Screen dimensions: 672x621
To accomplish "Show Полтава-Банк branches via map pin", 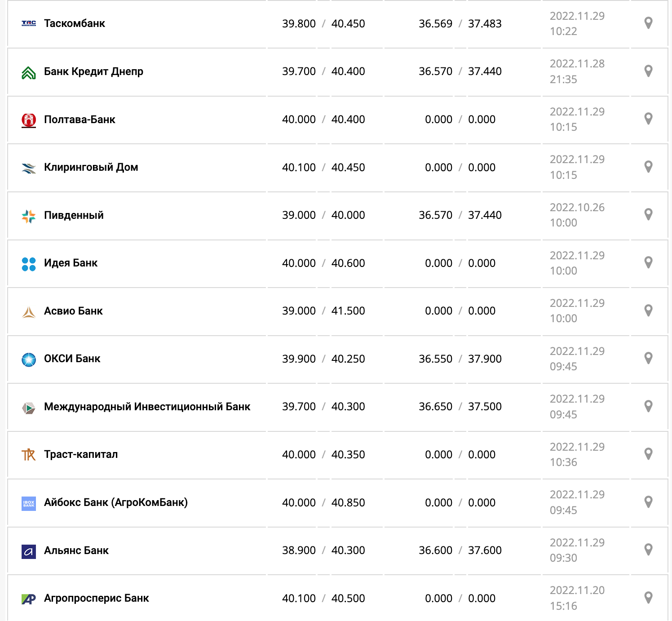I will click(648, 119).
